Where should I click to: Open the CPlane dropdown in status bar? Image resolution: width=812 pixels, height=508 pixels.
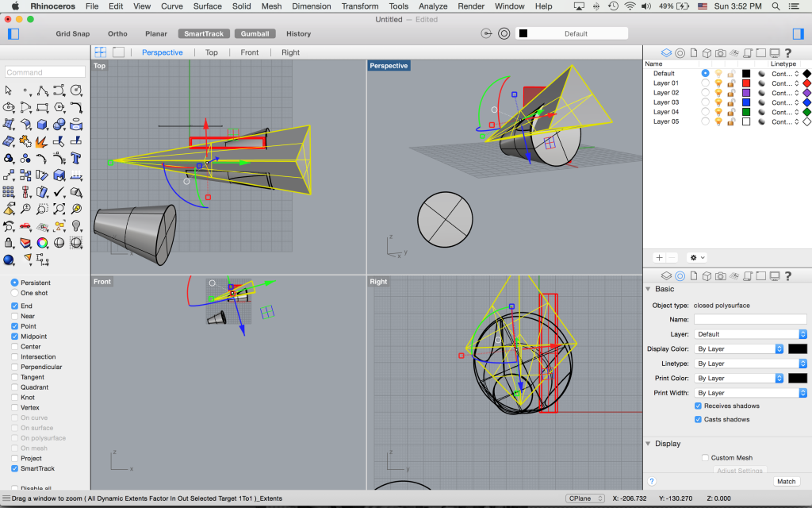coord(585,498)
